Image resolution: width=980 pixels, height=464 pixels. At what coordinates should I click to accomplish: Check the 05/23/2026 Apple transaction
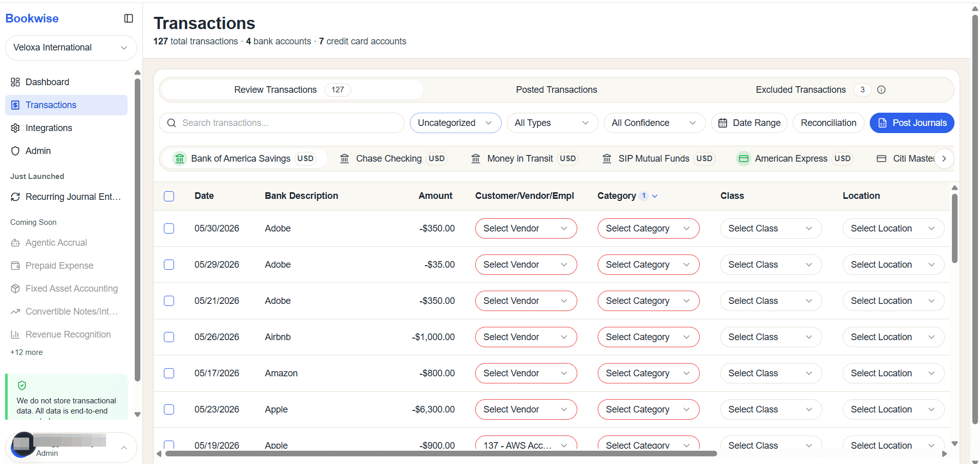click(169, 409)
